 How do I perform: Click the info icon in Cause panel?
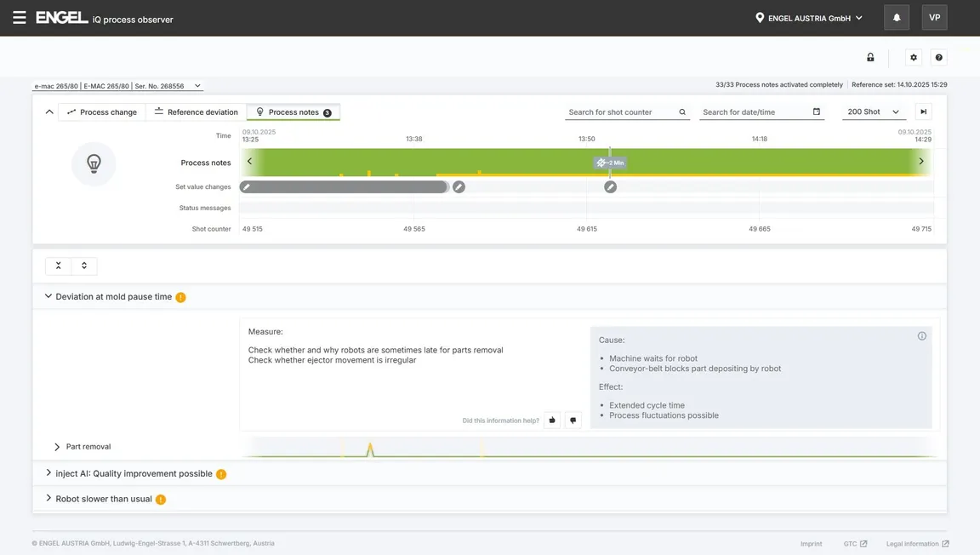point(921,336)
